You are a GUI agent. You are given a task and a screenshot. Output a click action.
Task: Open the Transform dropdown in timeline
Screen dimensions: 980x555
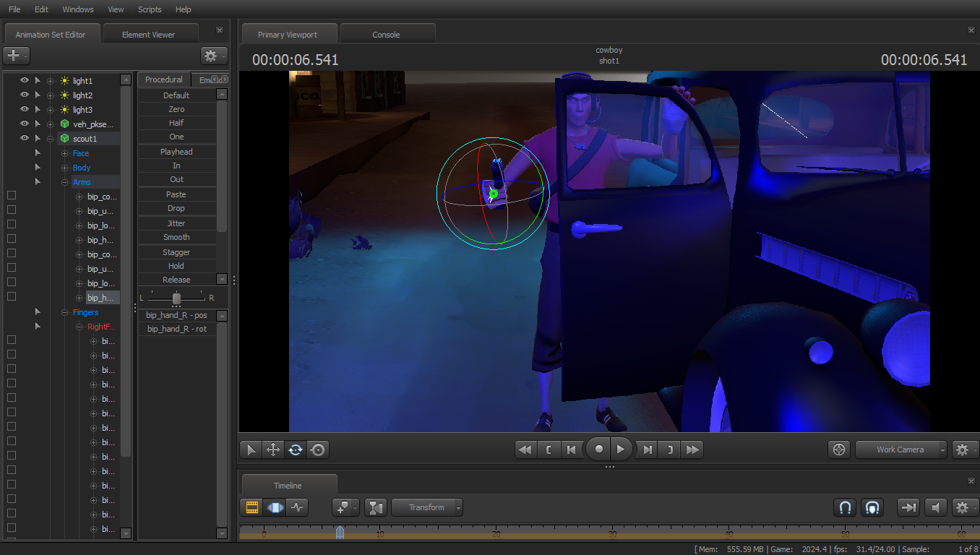[427, 507]
